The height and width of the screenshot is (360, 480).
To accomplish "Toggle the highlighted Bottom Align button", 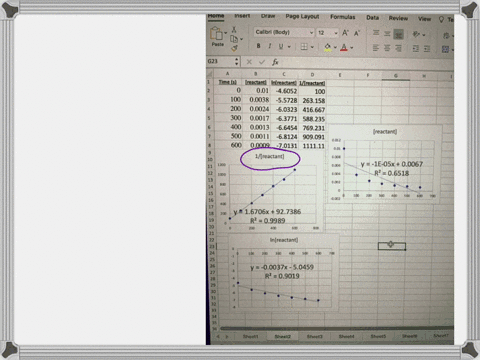I will (398, 34).
